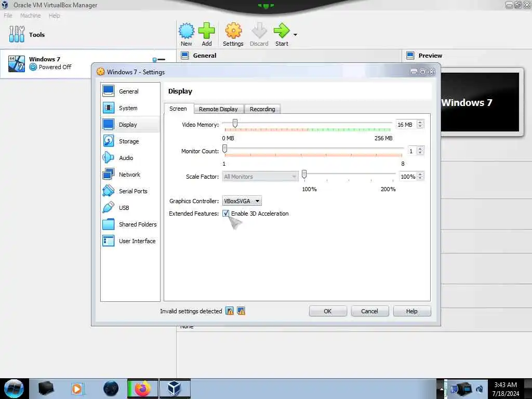532x399 pixels.
Task: Open the Machine menu
Action: tap(31, 16)
